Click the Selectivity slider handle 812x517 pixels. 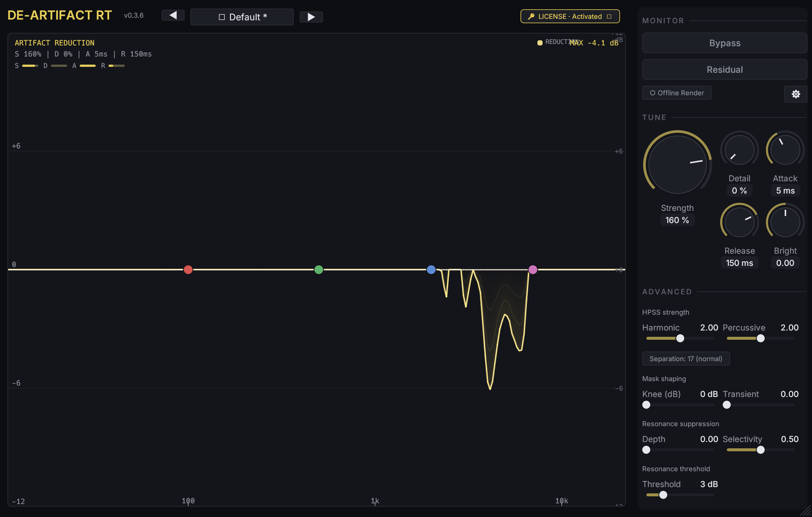click(761, 450)
